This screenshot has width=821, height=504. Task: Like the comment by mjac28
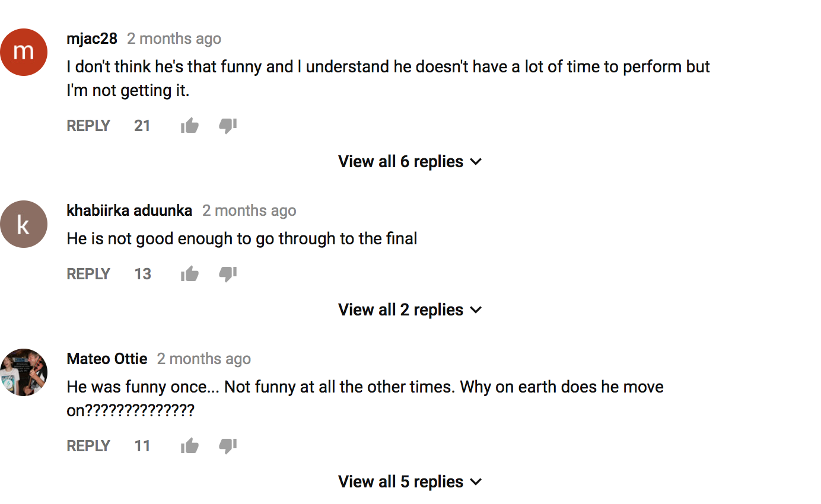click(190, 126)
